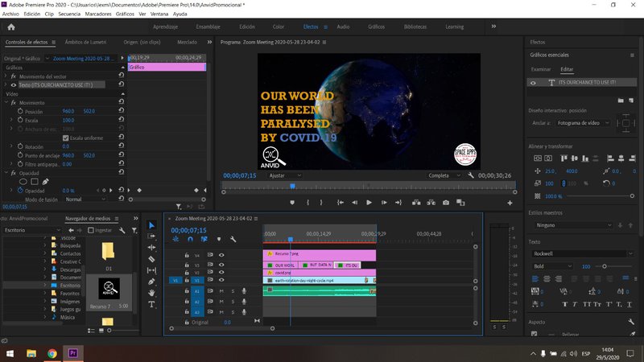Step forward one frame
Viewport: 644px width, 362px height.
pyautogui.click(x=384, y=203)
